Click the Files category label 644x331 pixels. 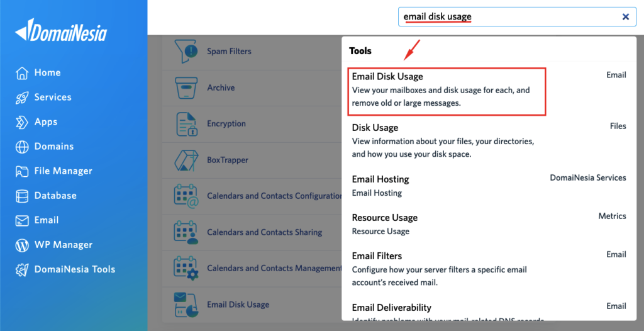[x=618, y=126]
